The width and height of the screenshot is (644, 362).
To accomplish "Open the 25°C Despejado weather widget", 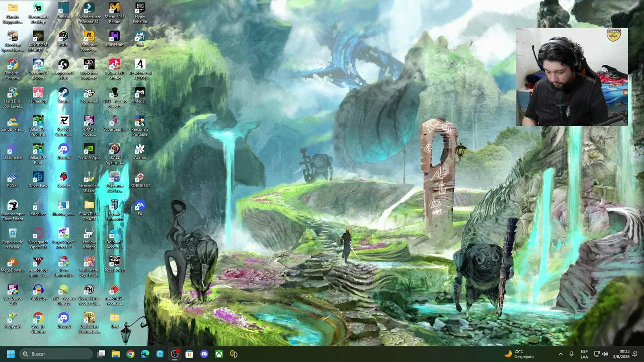I will point(519,354).
